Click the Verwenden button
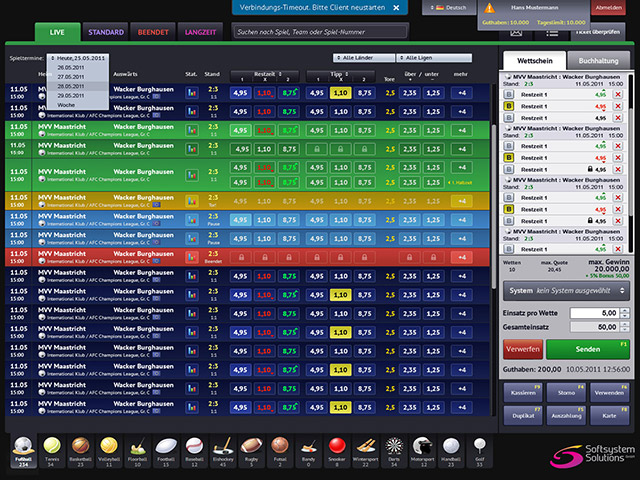Screen dimensions: 640x480 (609, 393)
